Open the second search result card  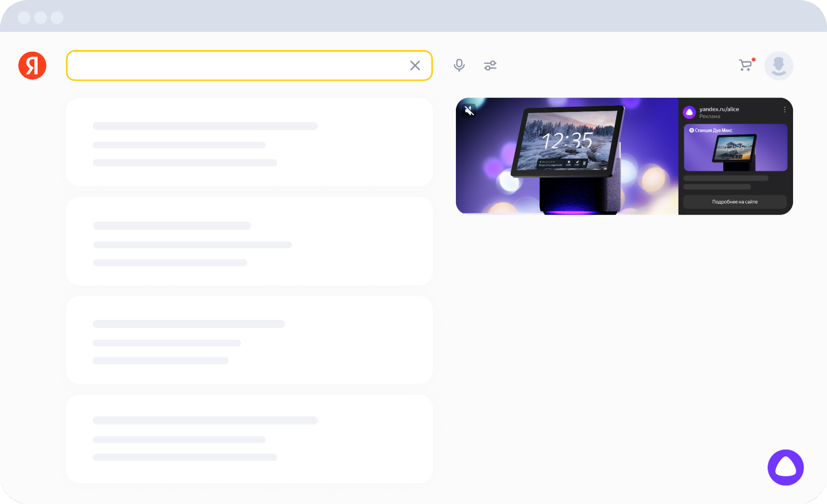[x=249, y=241]
